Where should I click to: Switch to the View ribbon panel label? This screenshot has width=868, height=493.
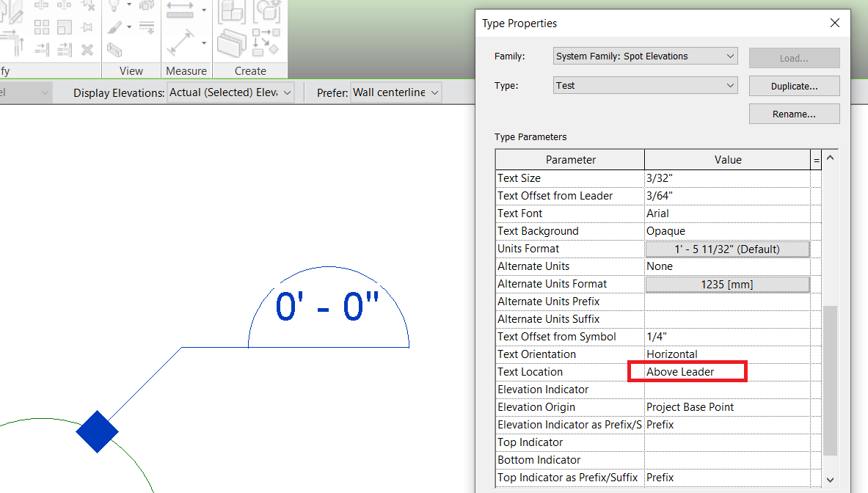pos(131,70)
